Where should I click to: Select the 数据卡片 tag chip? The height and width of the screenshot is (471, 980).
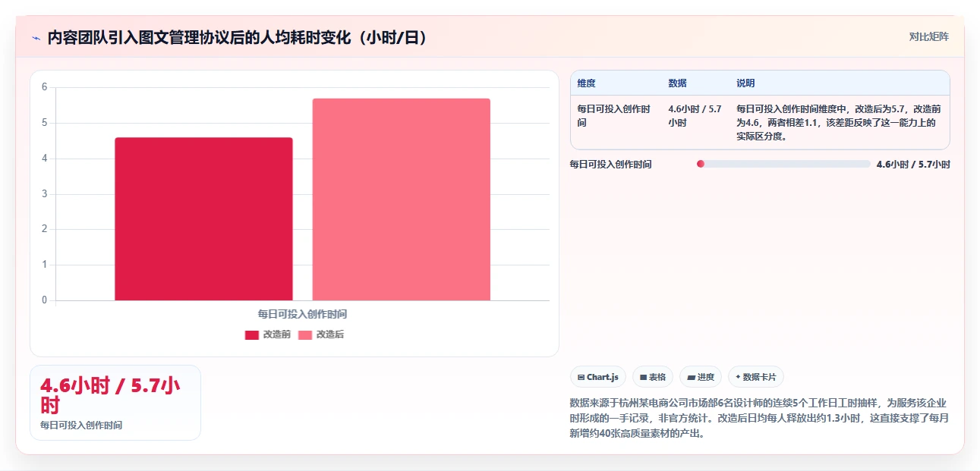756,377
